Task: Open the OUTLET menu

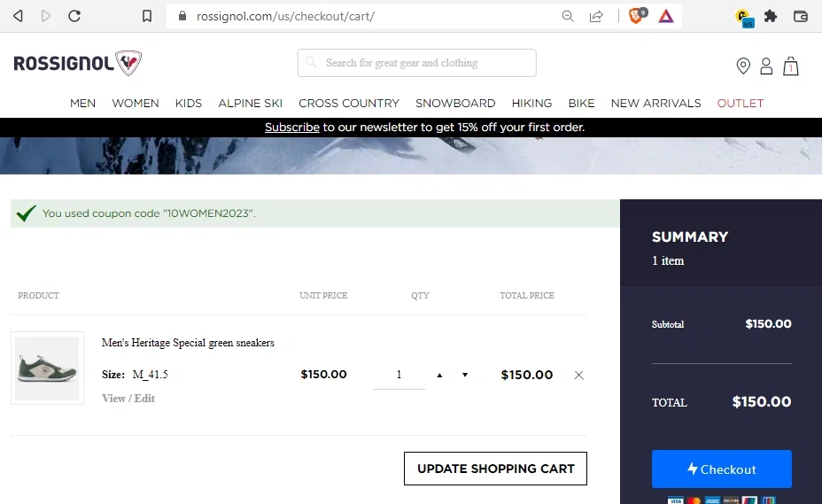Action: point(741,104)
